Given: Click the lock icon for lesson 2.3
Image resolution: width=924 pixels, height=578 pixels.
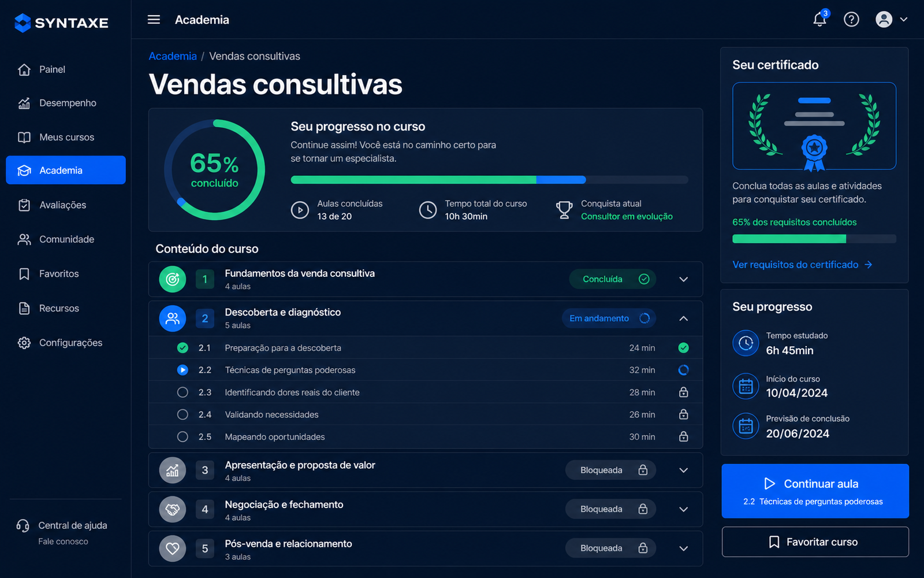Looking at the screenshot, I should [683, 392].
